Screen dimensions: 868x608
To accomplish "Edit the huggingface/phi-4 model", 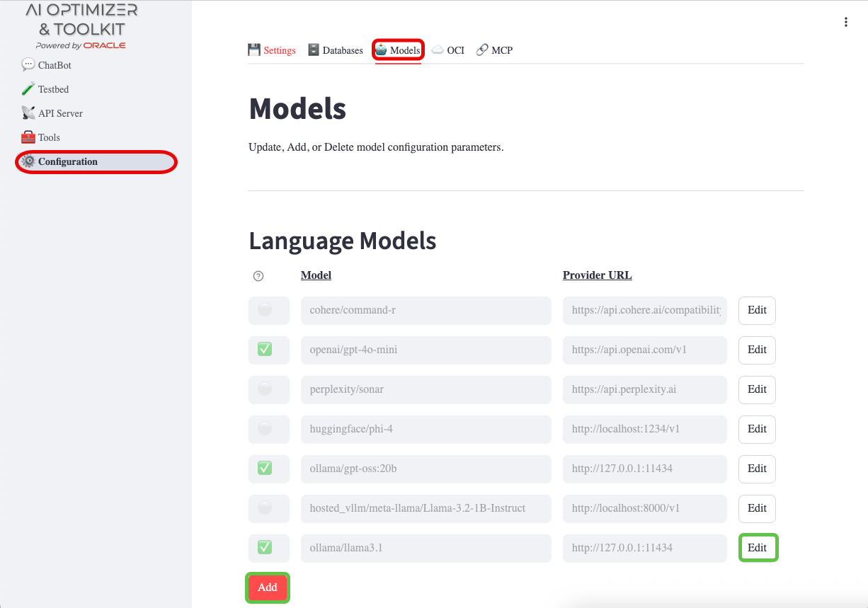I will coord(756,429).
